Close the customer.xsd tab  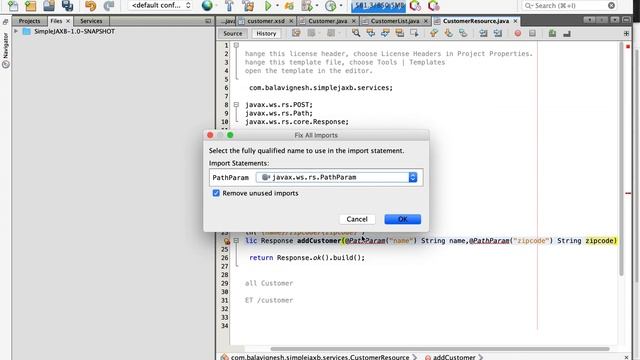[x=291, y=21]
